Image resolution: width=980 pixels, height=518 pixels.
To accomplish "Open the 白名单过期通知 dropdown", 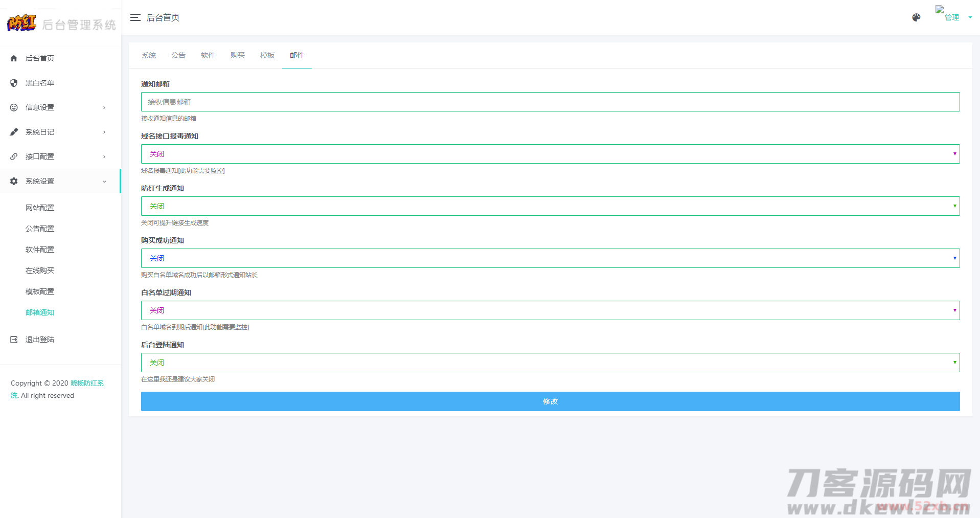I will tap(550, 310).
